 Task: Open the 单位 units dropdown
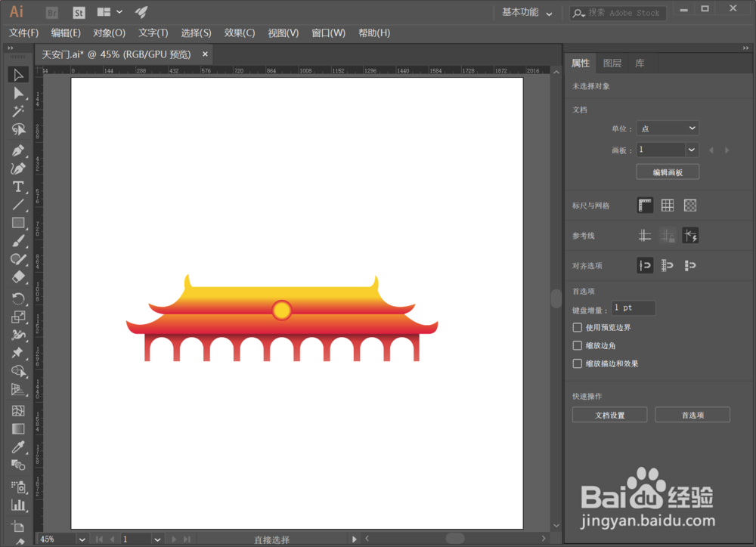(x=668, y=128)
